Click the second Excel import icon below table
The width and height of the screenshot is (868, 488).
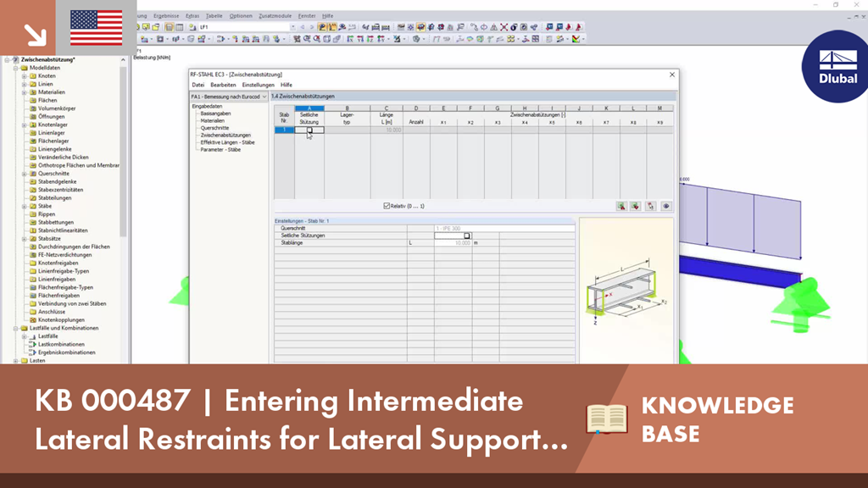pyautogui.click(x=636, y=206)
